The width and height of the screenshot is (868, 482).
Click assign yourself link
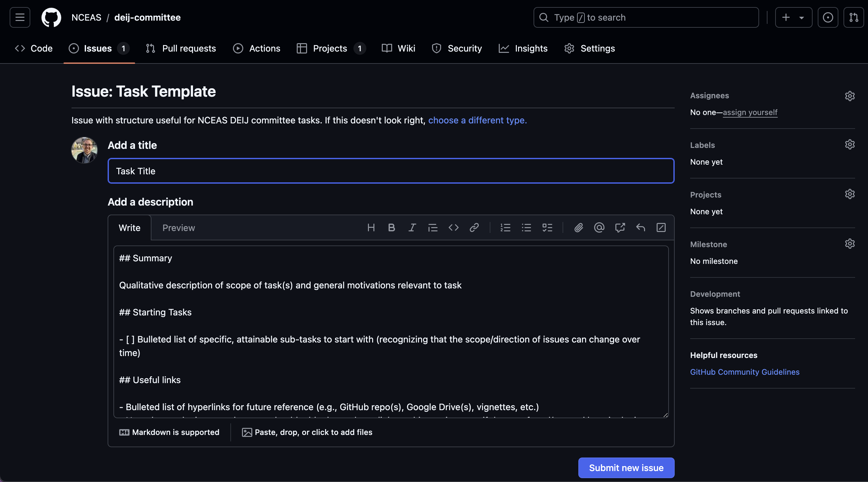(x=750, y=112)
